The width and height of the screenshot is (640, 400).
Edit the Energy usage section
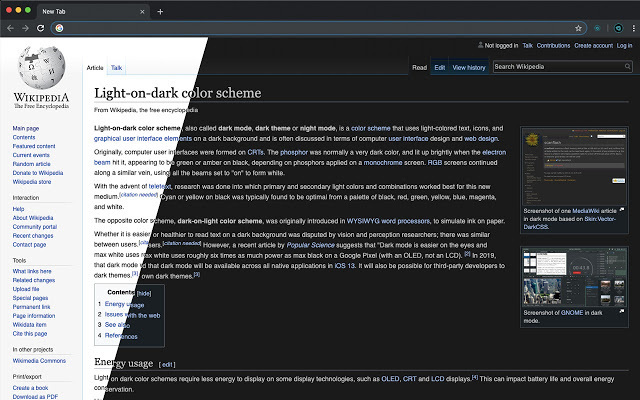point(167,364)
